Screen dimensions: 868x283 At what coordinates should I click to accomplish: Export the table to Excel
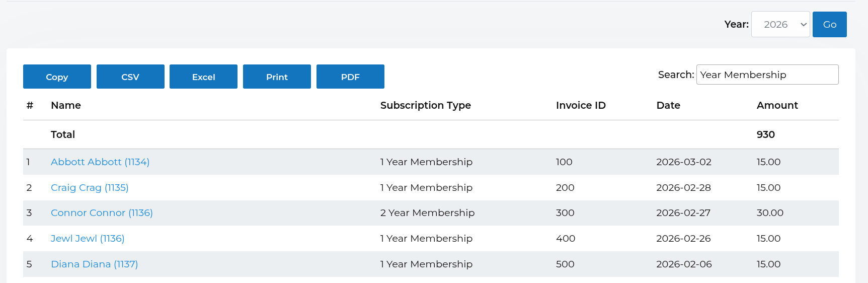coord(203,77)
